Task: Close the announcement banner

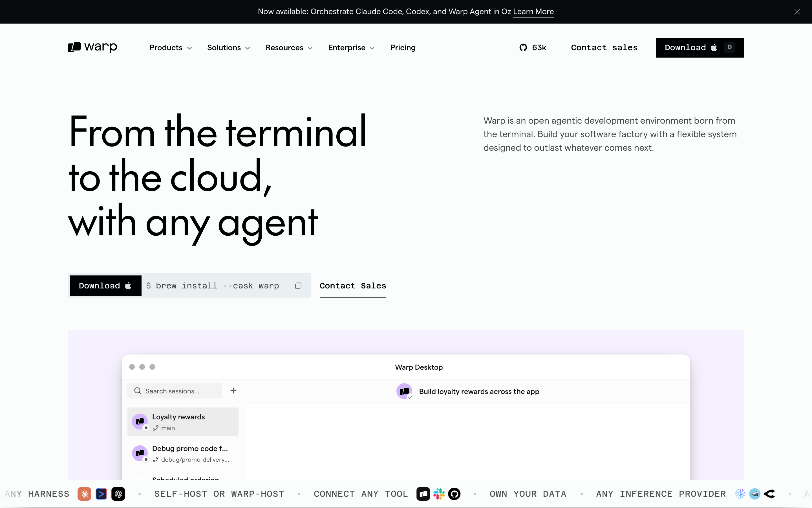Action: pos(797,12)
